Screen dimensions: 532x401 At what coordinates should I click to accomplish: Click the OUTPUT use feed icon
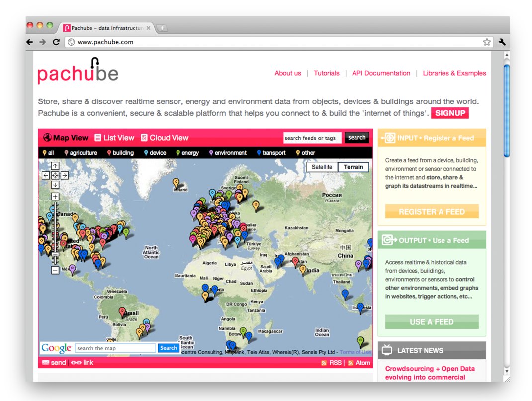[x=389, y=240]
